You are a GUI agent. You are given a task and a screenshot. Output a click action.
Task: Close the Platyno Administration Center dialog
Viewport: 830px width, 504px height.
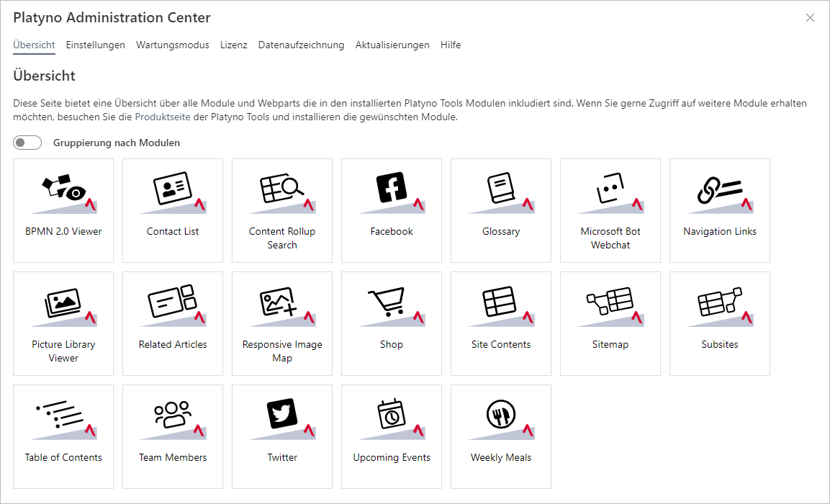coord(810,18)
